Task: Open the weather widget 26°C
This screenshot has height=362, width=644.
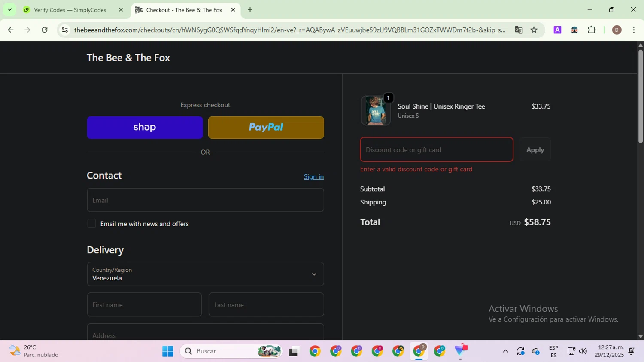Action: click(34, 351)
